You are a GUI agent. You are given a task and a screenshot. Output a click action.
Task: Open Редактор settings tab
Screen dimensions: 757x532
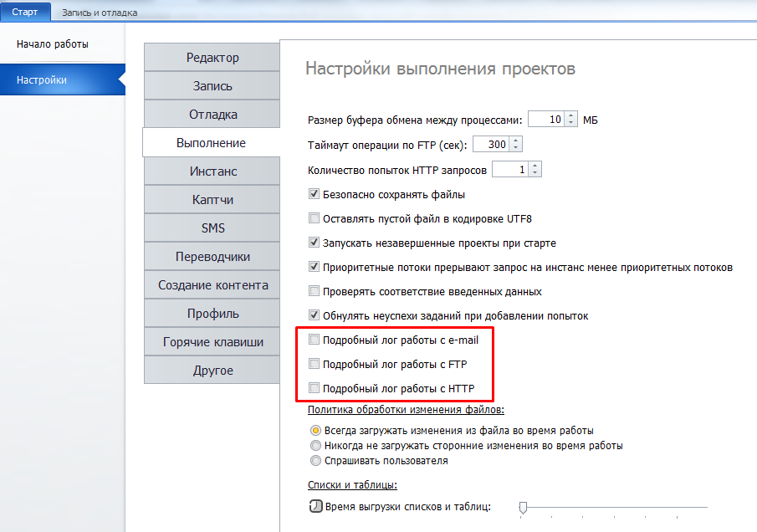(x=212, y=58)
